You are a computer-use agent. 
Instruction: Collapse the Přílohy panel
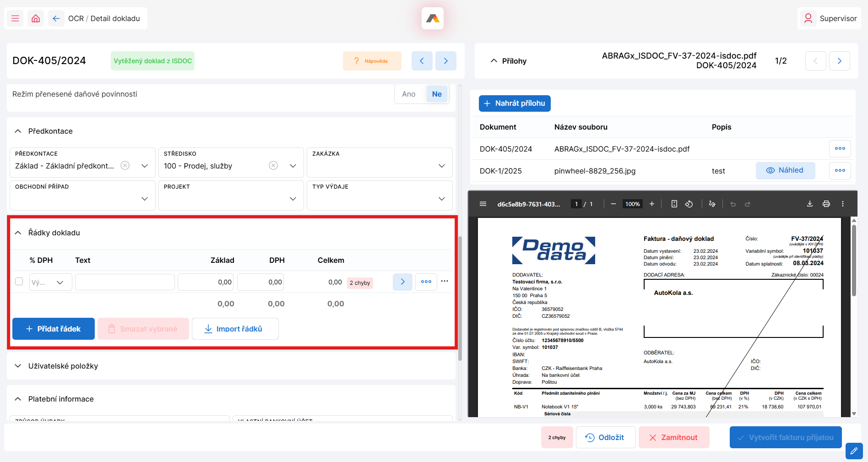click(x=494, y=61)
